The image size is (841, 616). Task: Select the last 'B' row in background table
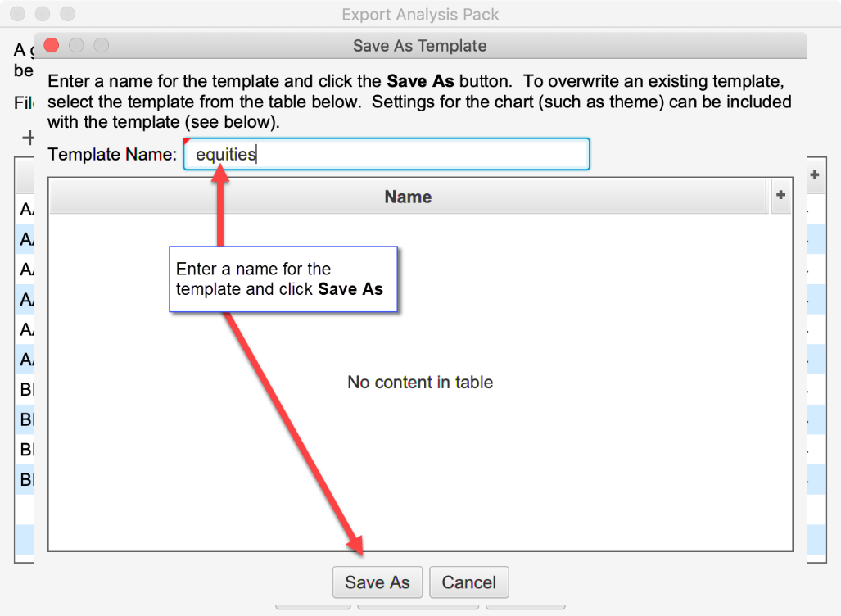tap(25, 479)
